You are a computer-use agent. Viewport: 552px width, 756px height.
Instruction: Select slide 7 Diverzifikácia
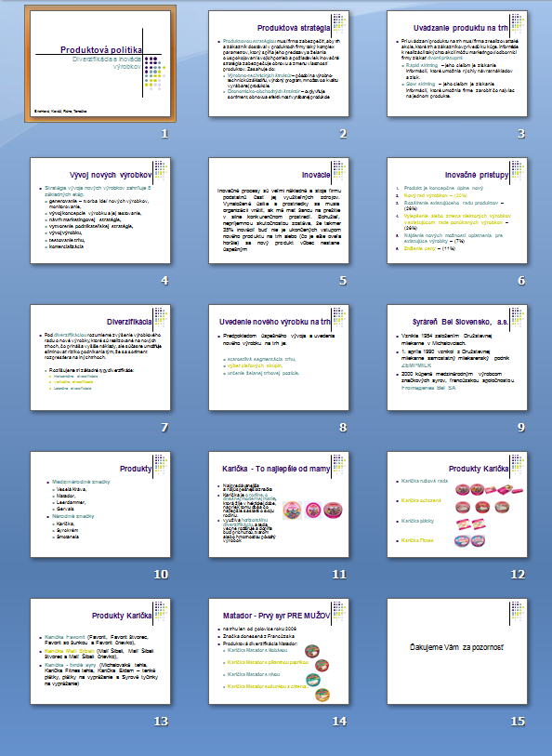[x=100, y=357]
